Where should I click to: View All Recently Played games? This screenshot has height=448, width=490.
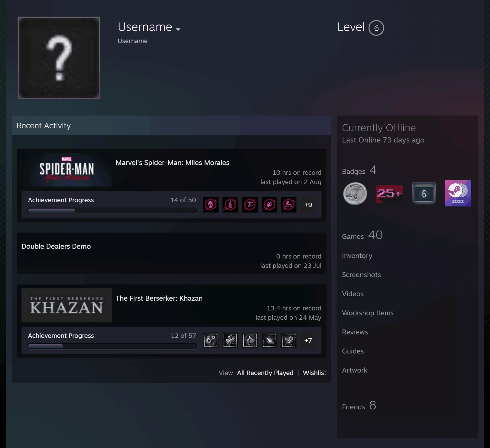tap(265, 373)
